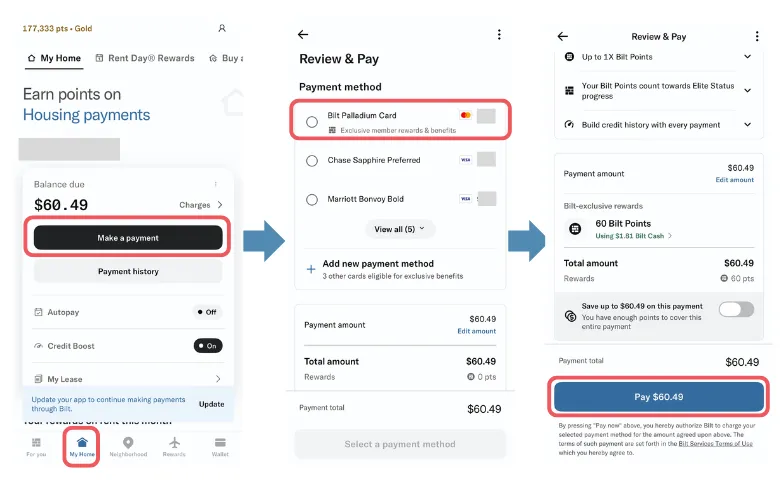This screenshot has height=482, width=780.
Task: Toggle the Credit Boost On switch
Action: click(208, 346)
